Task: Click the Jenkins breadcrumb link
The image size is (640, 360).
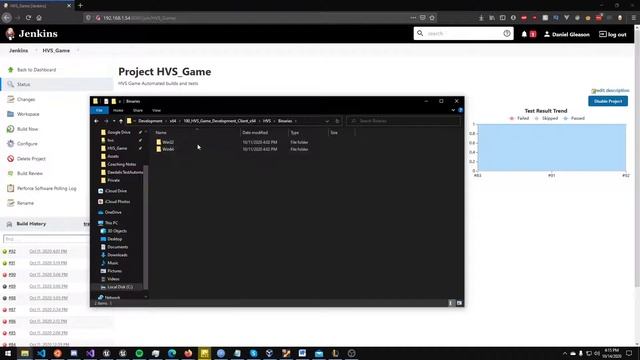Action: pos(19,51)
